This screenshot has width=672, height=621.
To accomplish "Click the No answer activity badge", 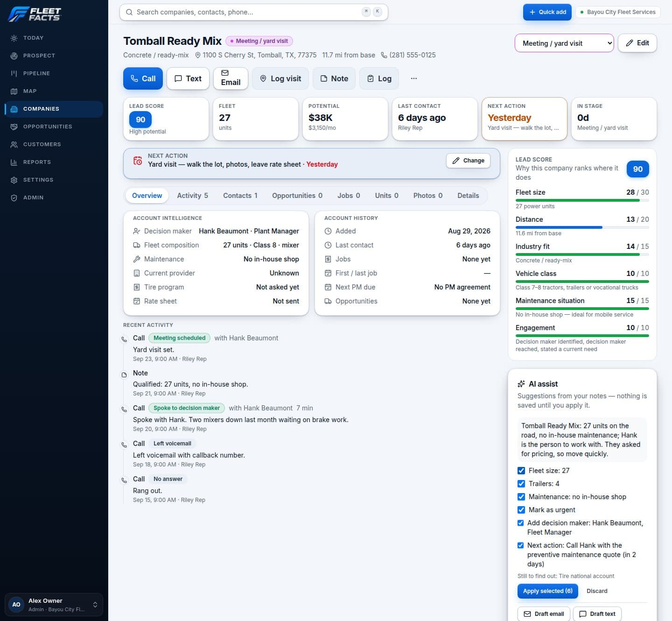I will 168,479.
